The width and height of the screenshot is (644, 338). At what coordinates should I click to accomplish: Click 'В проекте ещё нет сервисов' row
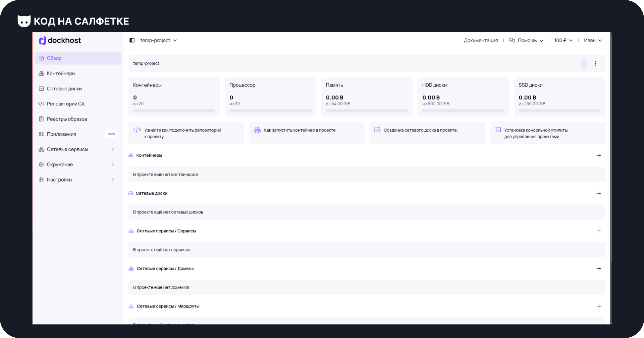367,250
